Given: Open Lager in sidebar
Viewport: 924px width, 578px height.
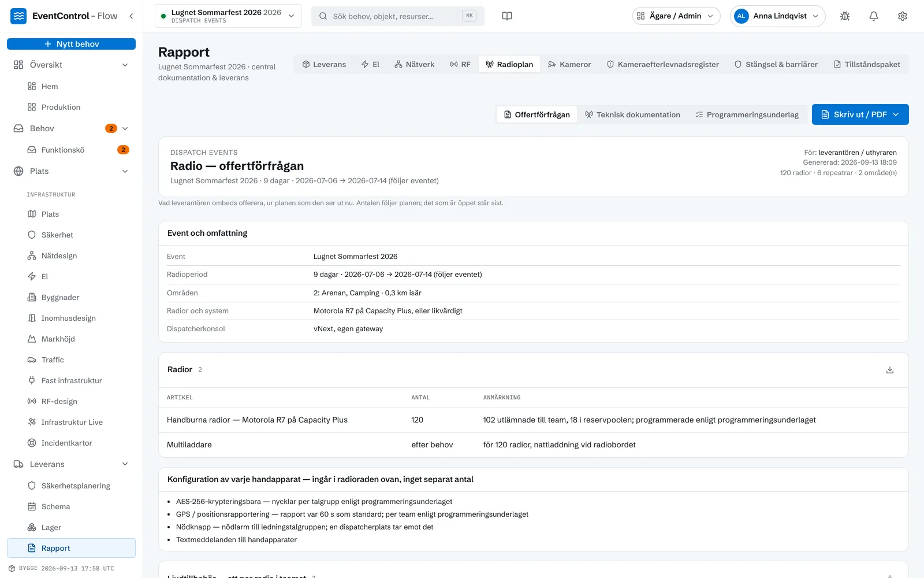Looking at the screenshot, I should pyautogui.click(x=71, y=527).
